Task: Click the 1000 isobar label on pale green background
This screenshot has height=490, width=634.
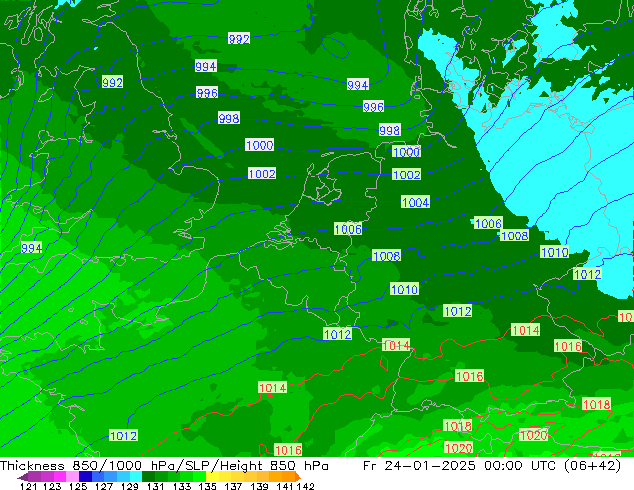Action: coord(407,152)
